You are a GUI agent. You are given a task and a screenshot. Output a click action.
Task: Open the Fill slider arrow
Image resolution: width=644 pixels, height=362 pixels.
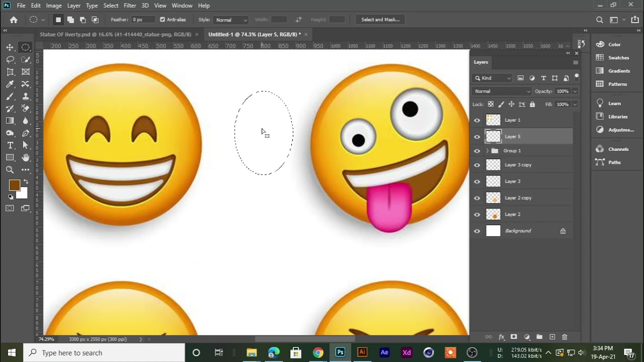point(575,104)
